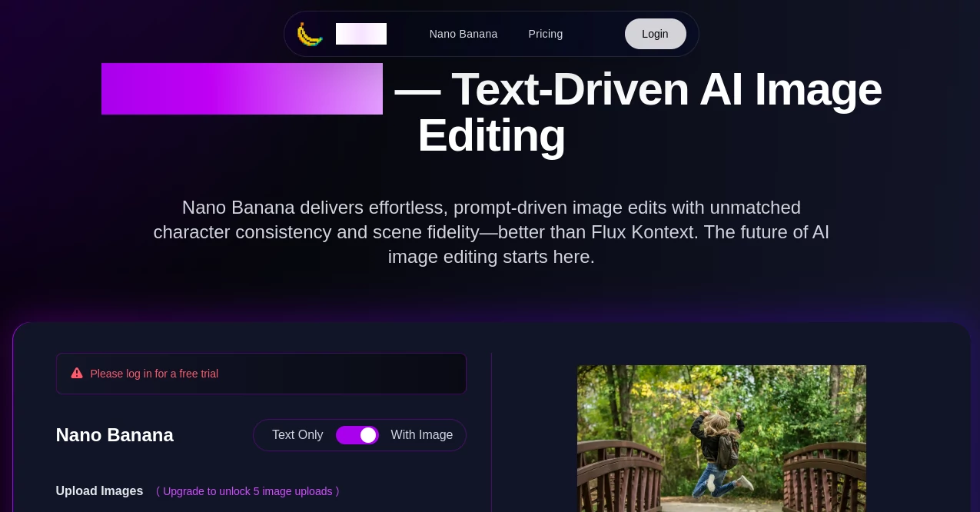This screenshot has width=980, height=512.
Task: Click 'Upgrade to unlock 5 image uploads' link
Action: [247, 491]
